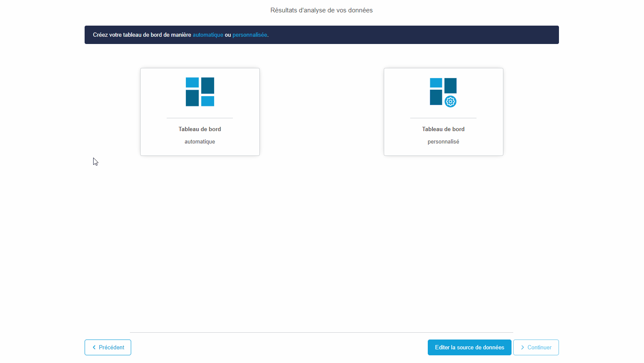
Task: Select the Tableau de bord automatique card
Action: point(200,112)
